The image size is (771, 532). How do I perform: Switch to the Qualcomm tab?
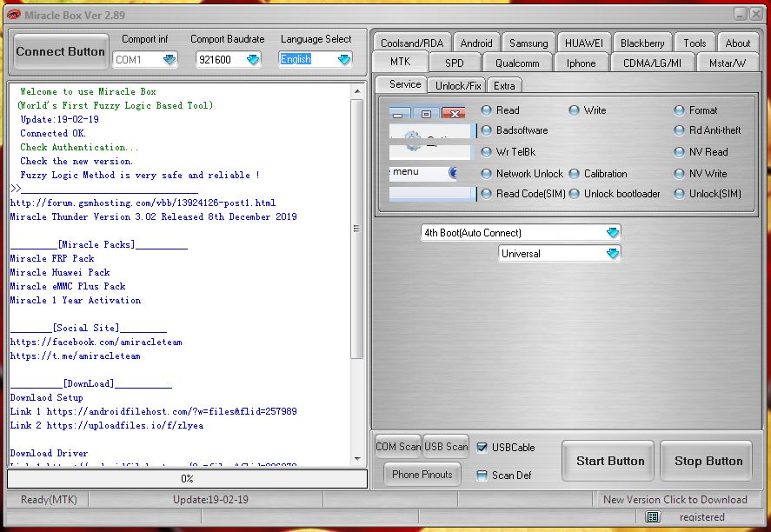click(x=517, y=63)
